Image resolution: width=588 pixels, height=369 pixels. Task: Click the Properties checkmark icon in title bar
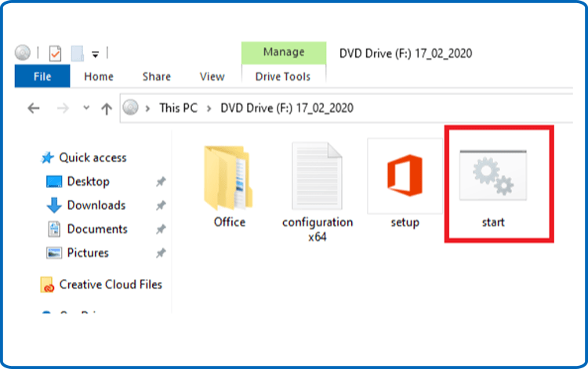click(55, 54)
